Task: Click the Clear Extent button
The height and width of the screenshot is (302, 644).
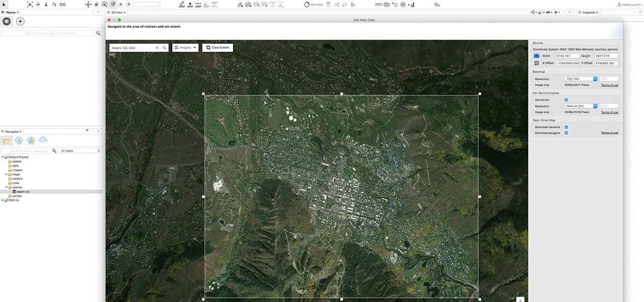Action: click(217, 48)
